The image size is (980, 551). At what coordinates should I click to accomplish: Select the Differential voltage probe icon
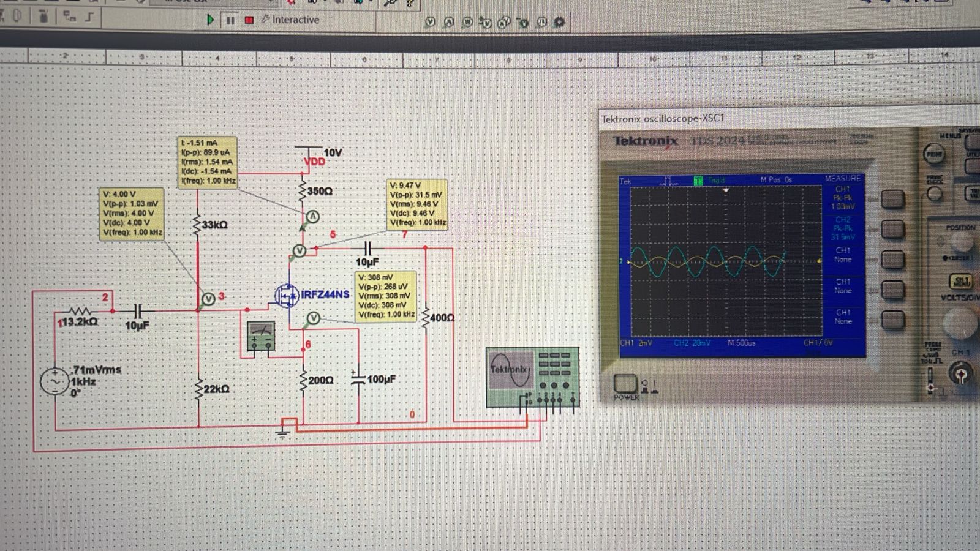pyautogui.click(x=486, y=20)
